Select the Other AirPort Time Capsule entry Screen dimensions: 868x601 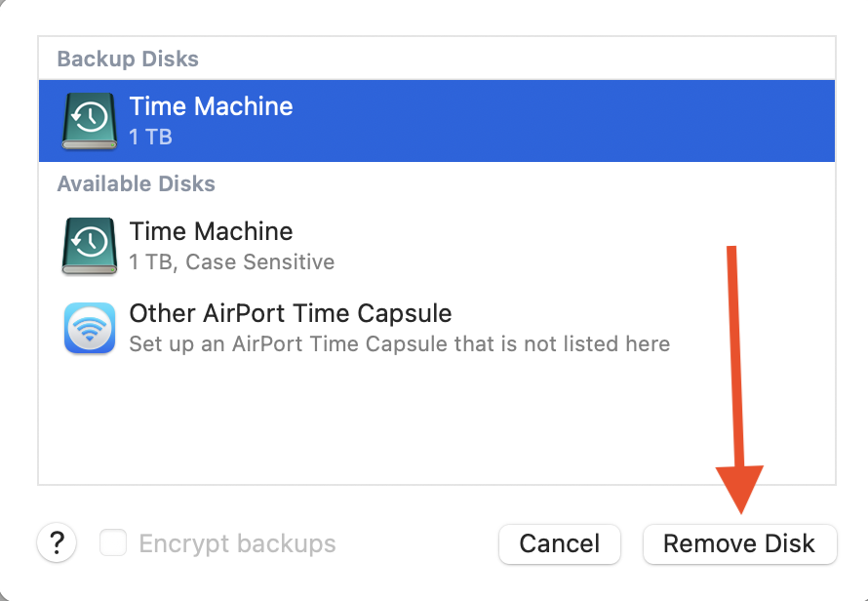click(290, 313)
